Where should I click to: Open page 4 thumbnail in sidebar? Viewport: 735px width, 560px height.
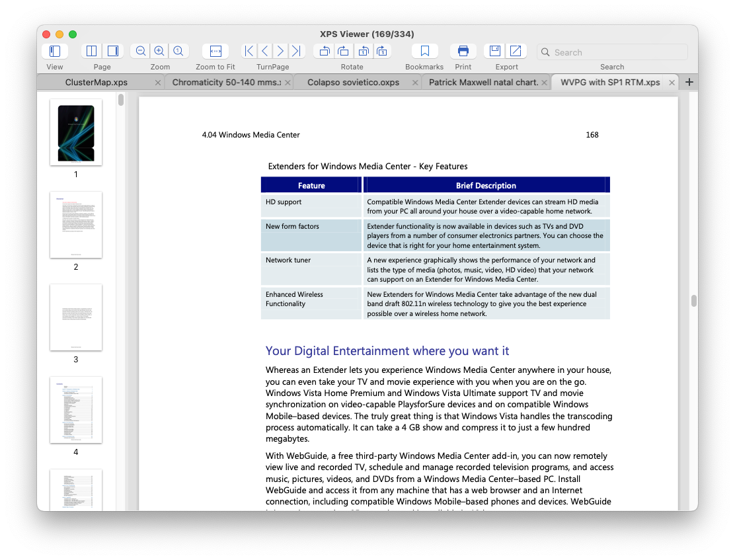pos(76,410)
